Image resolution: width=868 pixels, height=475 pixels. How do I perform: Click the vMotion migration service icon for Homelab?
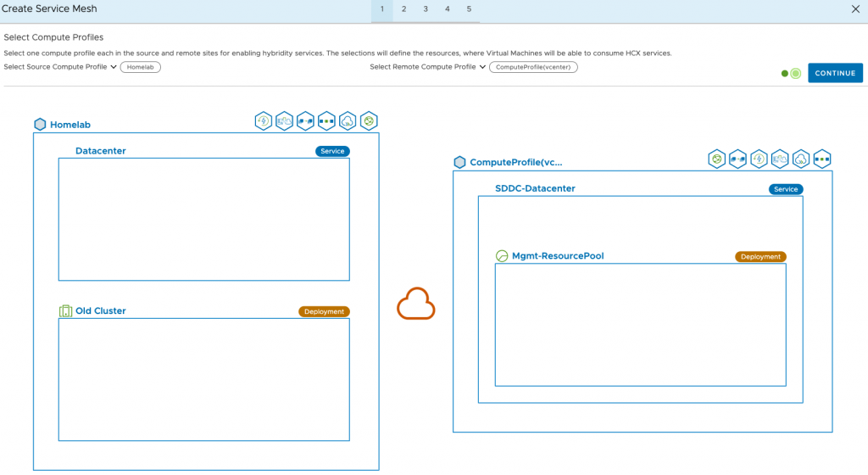tap(305, 120)
